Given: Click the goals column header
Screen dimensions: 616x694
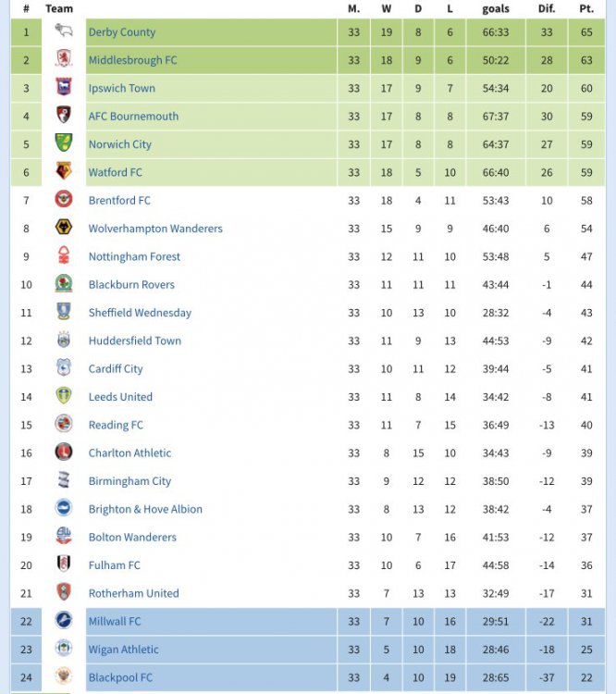Looking at the screenshot, I should click(496, 8).
